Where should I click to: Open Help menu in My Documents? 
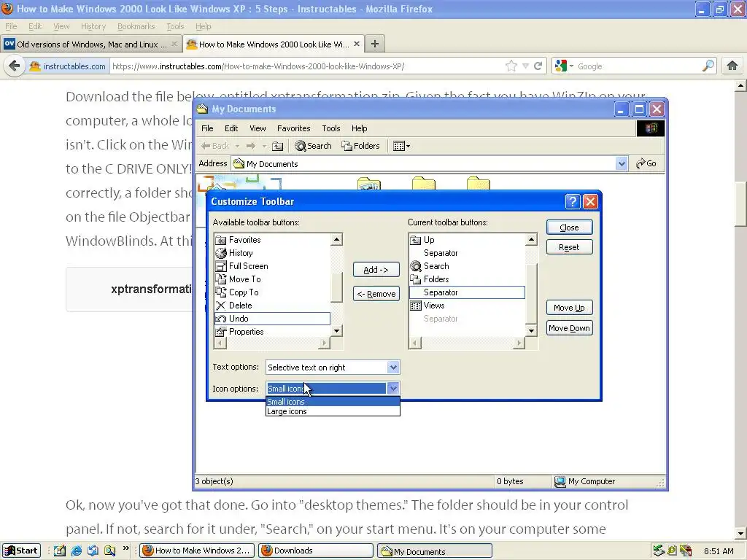(359, 128)
